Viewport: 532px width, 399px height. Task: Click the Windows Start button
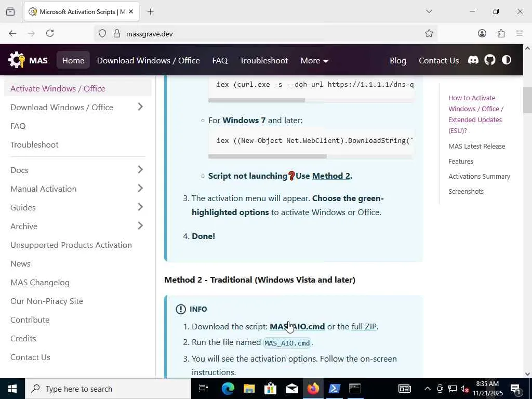click(12, 389)
